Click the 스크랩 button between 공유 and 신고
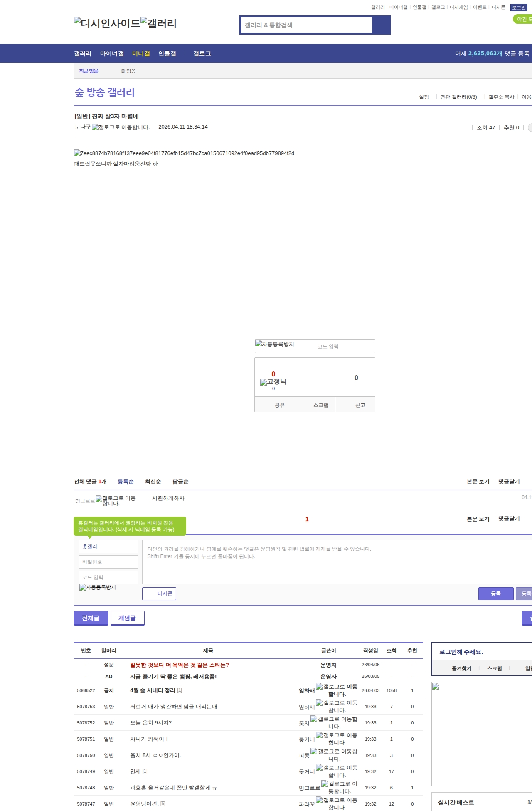 315,405
